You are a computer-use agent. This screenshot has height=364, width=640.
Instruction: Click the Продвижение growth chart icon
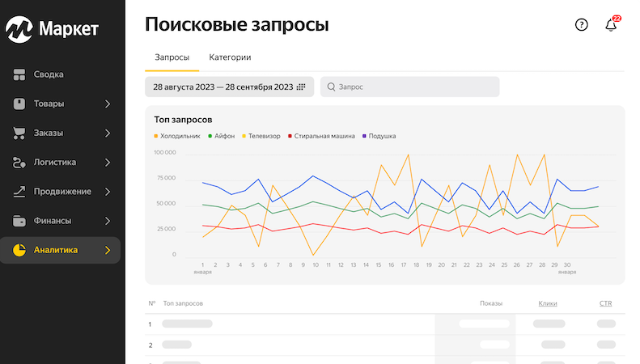(20, 192)
